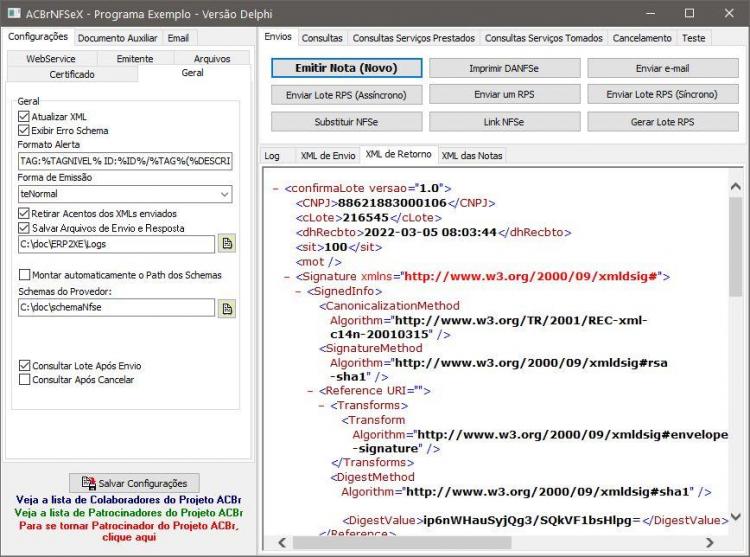
Task: Click the XML horizontal scrollbar left arrow
Action: click(x=282, y=543)
